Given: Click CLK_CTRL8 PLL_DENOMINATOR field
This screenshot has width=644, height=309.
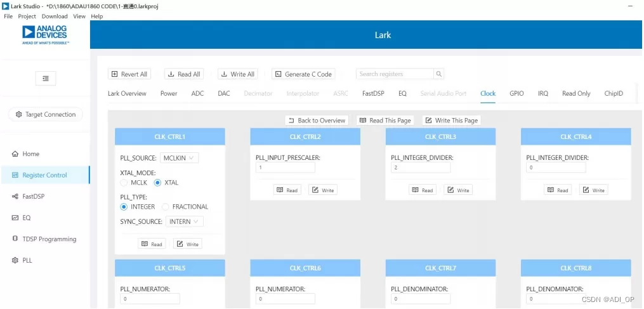Looking at the screenshot, I should pos(556,299).
